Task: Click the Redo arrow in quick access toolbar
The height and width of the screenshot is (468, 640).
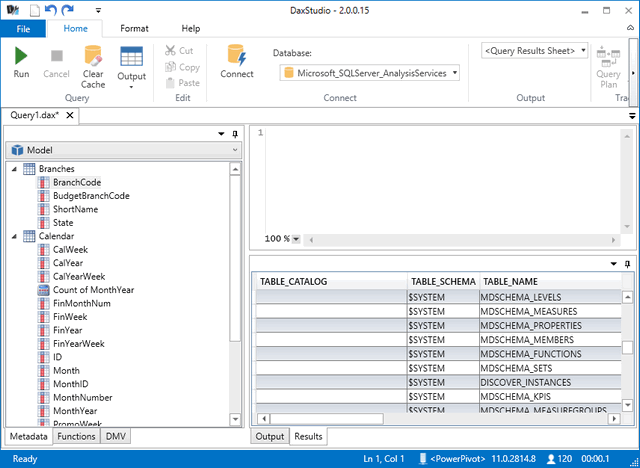Action: (x=67, y=10)
